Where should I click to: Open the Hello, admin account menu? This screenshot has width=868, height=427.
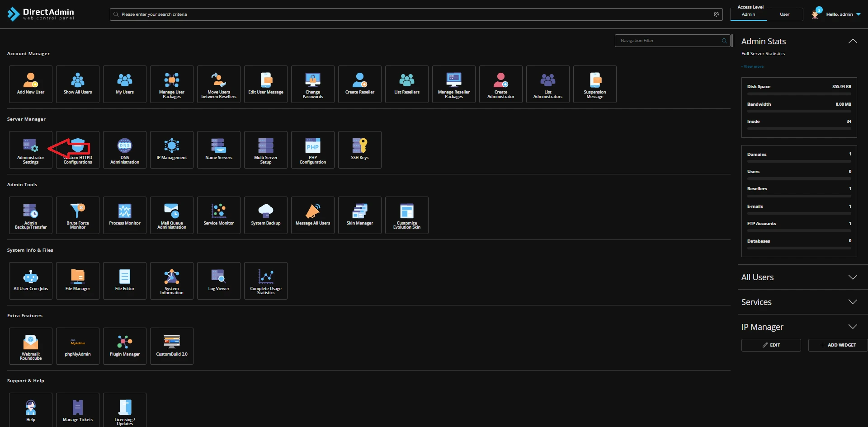(843, 14)
